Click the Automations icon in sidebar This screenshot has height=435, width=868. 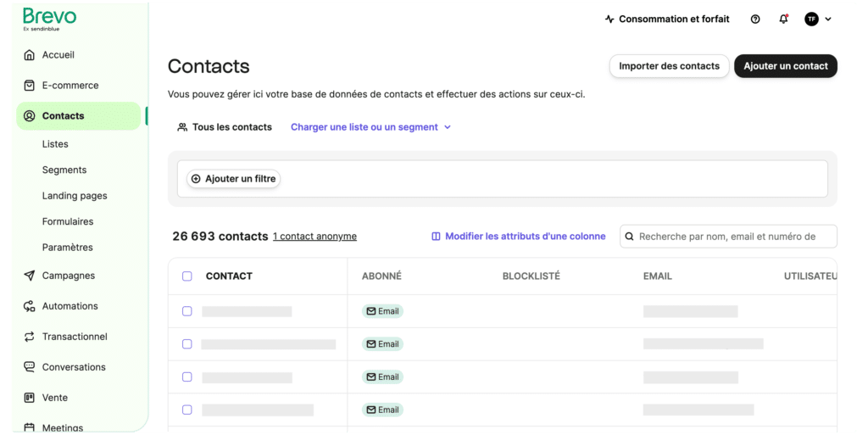(x=30, y=306)
